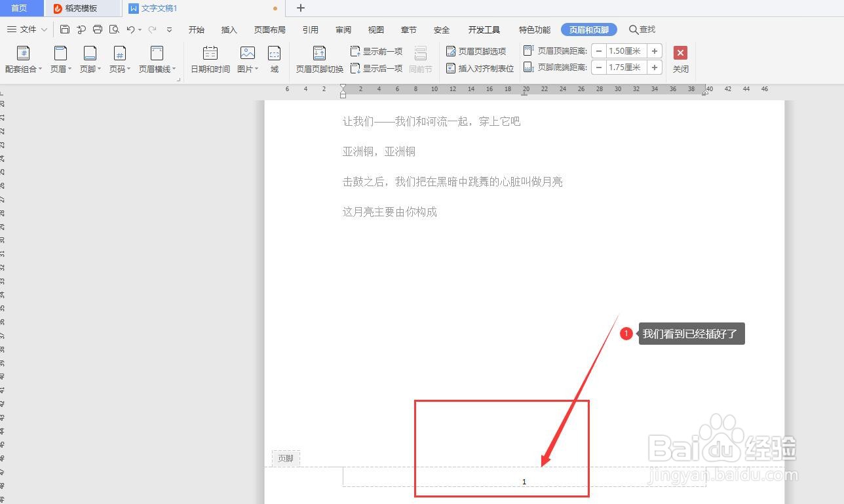
Task: Click the Save icon in quick toolbar
Action: (64, 29)
